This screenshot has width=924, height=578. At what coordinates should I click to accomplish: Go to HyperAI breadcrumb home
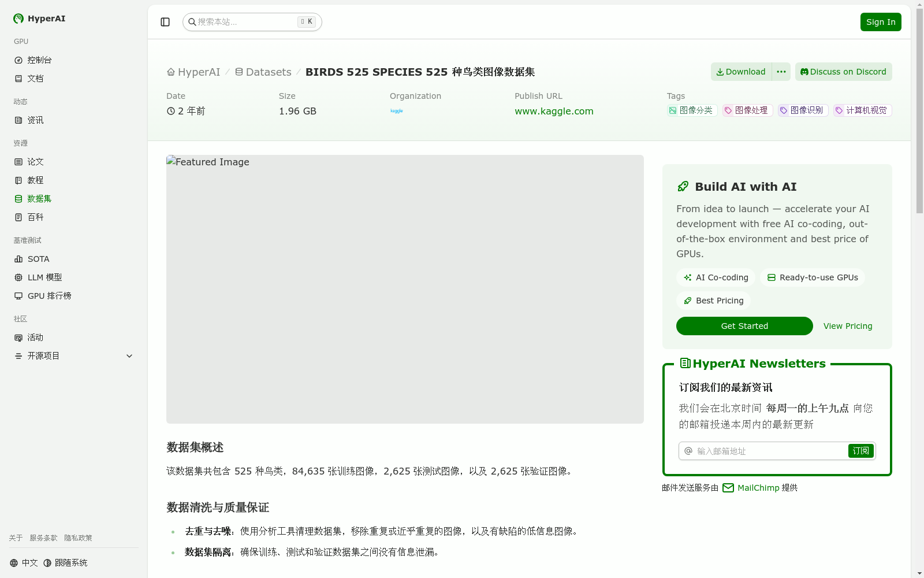click(193, 72)
